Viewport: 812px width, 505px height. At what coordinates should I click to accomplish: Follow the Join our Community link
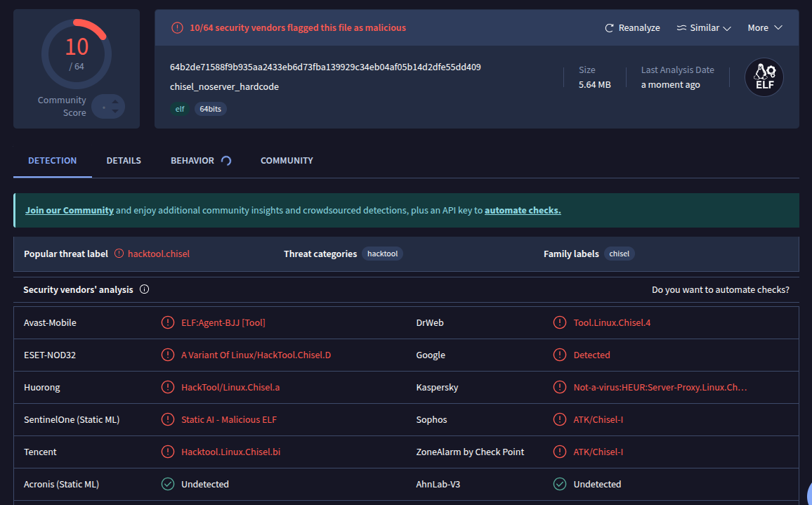coord(70,210)
